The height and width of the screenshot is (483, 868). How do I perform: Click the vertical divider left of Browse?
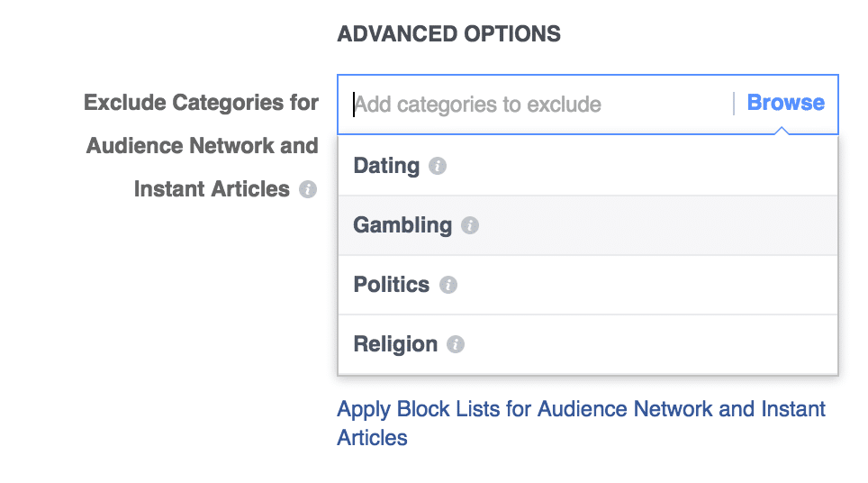click(x=734, y=104)
